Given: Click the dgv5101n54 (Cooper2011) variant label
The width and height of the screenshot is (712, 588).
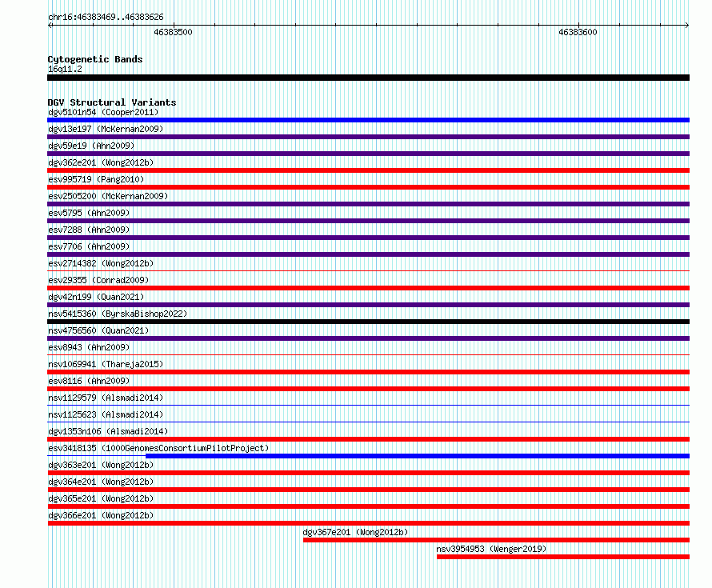Looking at the screenshot, I should 103,112.
